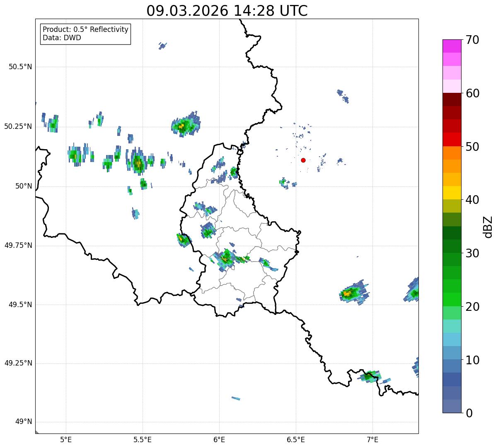Click the timestamp title 09.03.2026 14:28 UTC
This screenshot has width=498, height=448.
point(227,11)
